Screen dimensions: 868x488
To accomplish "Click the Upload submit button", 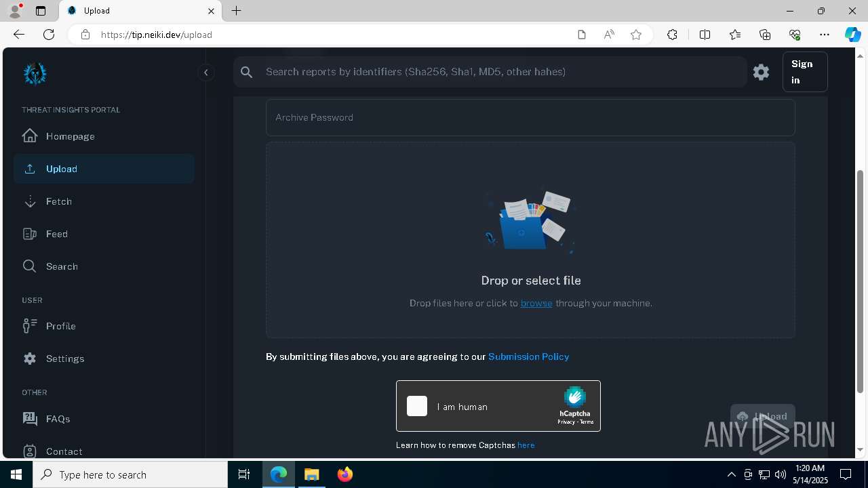I will (762, 417).
